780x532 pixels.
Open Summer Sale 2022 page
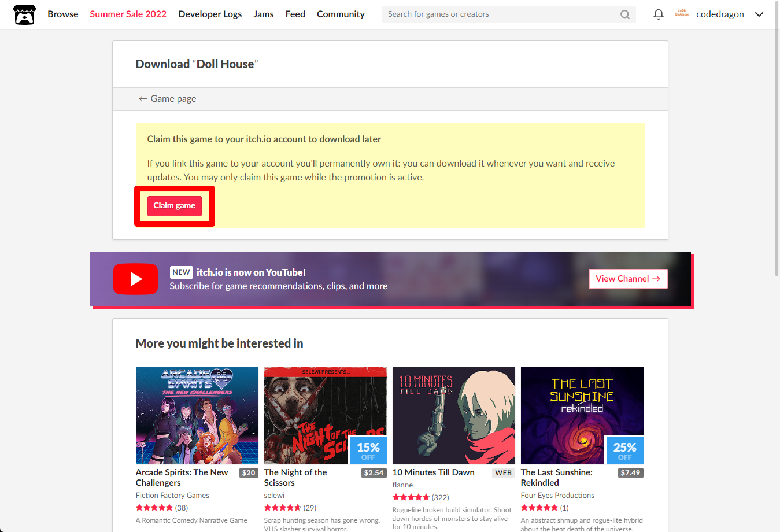click(128, 14)
